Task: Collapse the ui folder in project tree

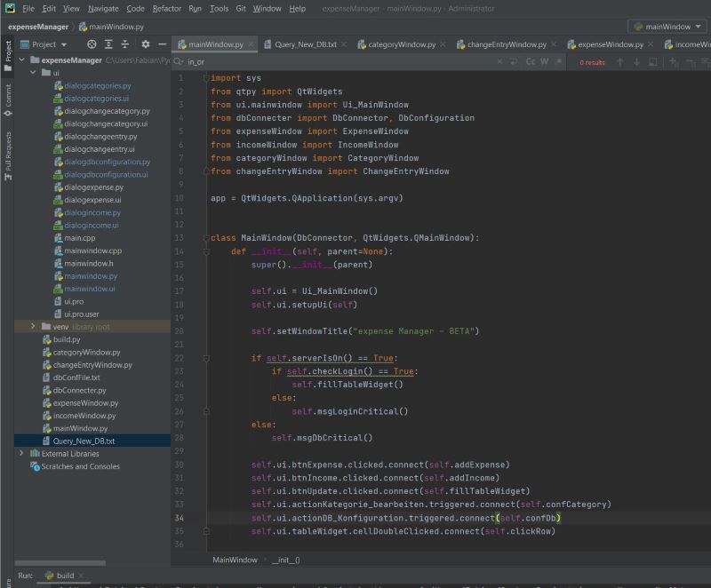Action: pos(34,73)
